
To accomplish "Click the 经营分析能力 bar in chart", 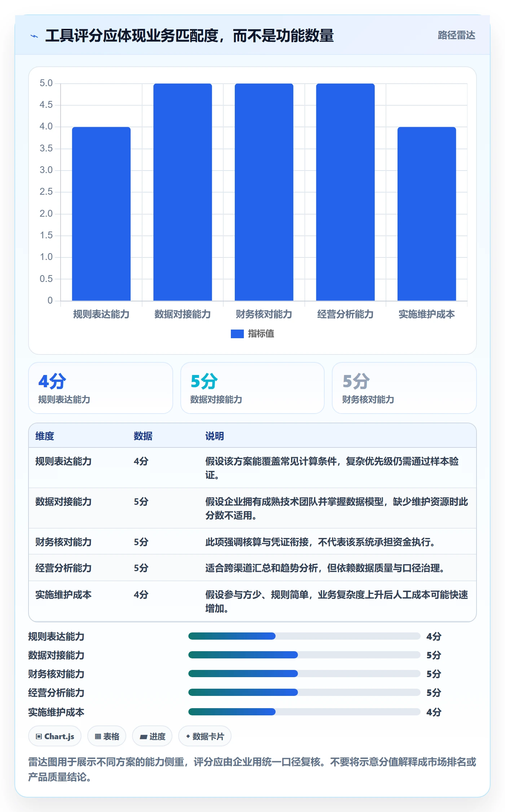I will tap(345, 192).
